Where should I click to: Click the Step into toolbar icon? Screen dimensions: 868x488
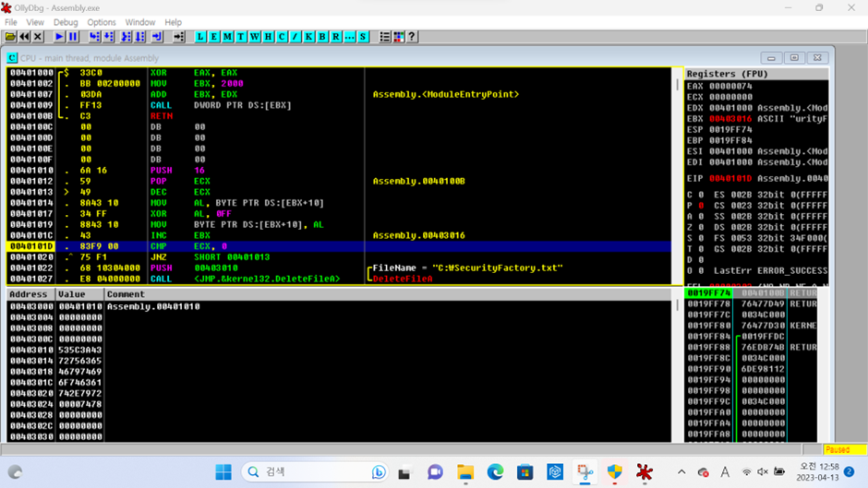[95, 37]
